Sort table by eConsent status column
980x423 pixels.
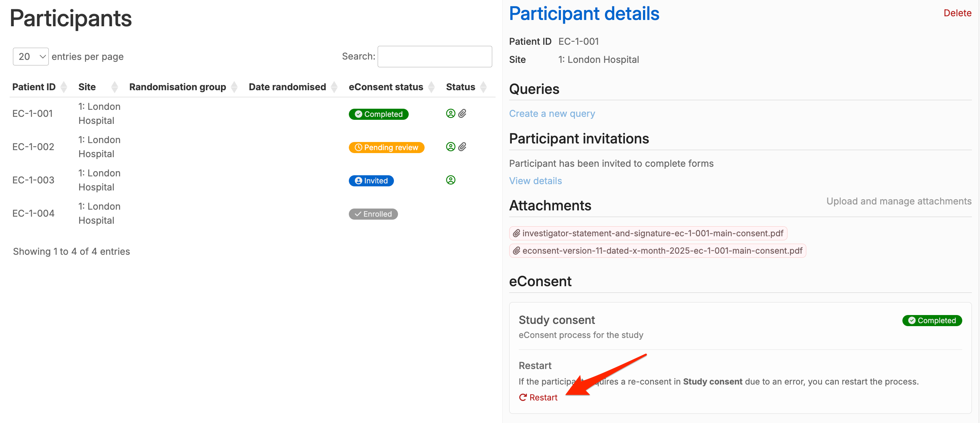click(x=391, y=87)
